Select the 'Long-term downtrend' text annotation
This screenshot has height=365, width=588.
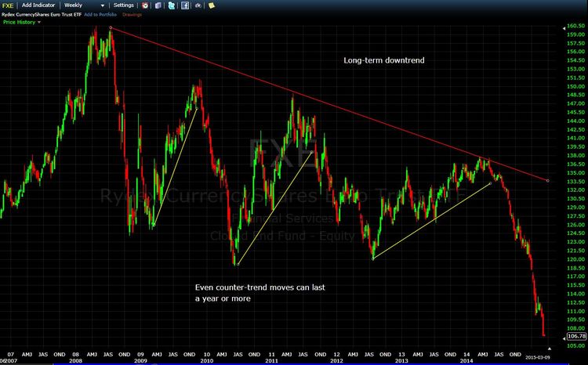[x=384, y=61]
